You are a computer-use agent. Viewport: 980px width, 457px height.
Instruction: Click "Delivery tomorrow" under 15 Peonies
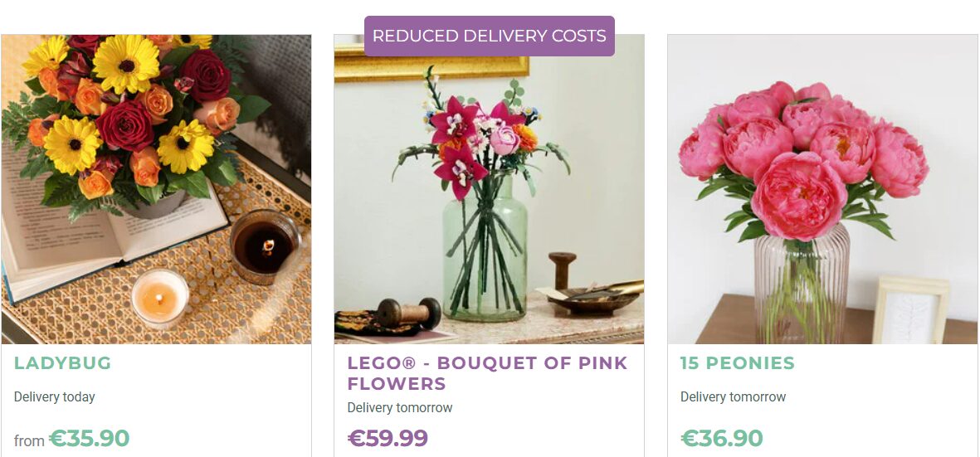pos(733,397)
